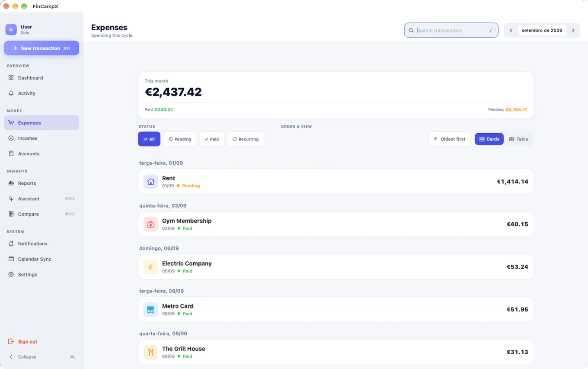The image size is (588, 369).
Task: Go to the next month with right chevron
Action: (x=573, y=30)
